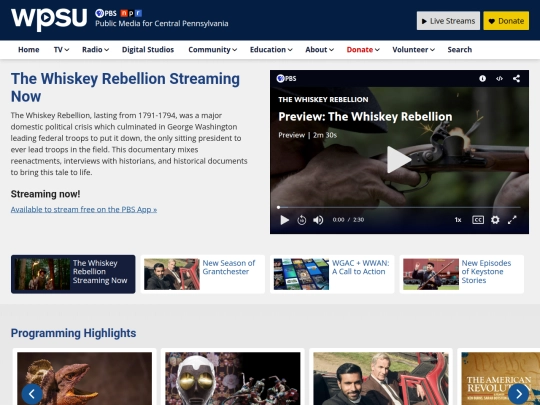540x405 pixels.
Task: Expand the TV menu
Action: (61, 50)
